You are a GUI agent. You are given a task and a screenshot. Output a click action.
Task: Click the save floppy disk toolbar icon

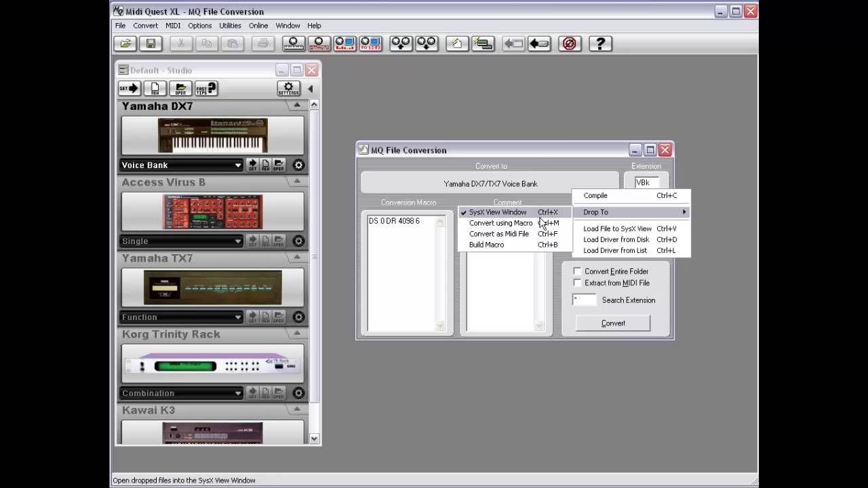tap(151, 43)
